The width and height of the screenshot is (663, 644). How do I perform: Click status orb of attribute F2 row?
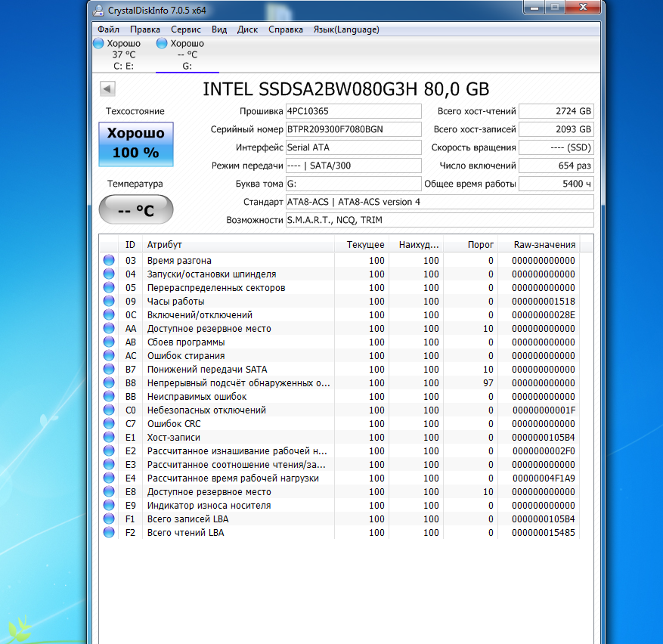(x=109, y=533)
